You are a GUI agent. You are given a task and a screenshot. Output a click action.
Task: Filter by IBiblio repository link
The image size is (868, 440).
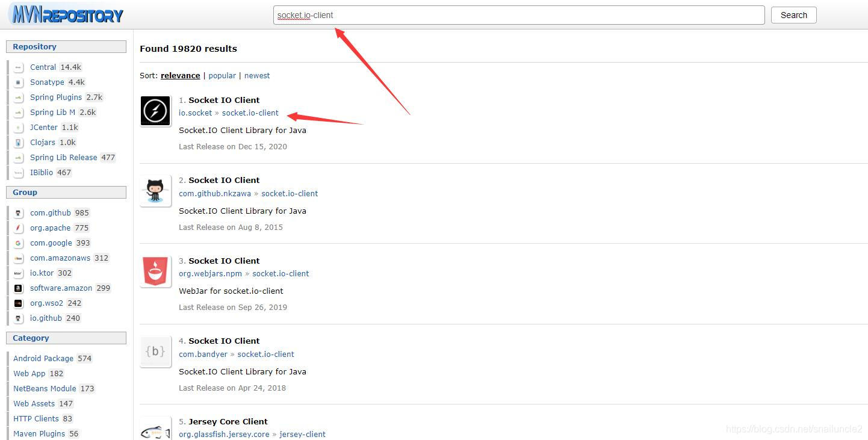click(x=42, y=173)
